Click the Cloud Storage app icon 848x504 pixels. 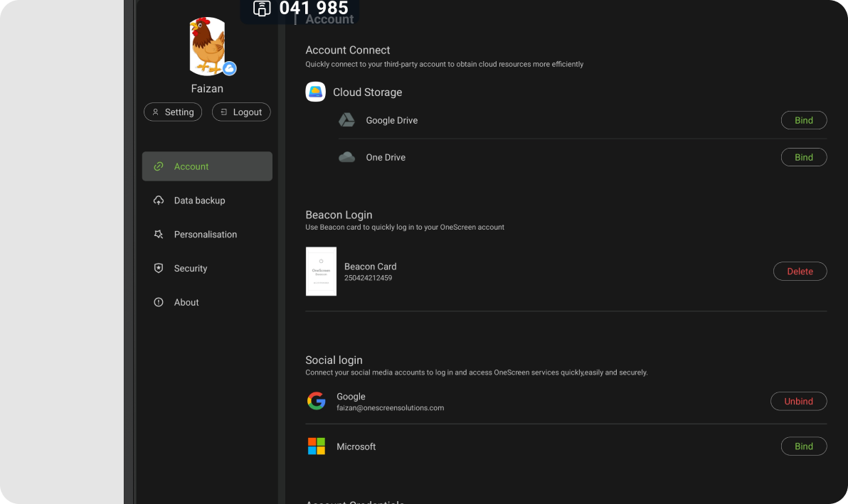315,92
